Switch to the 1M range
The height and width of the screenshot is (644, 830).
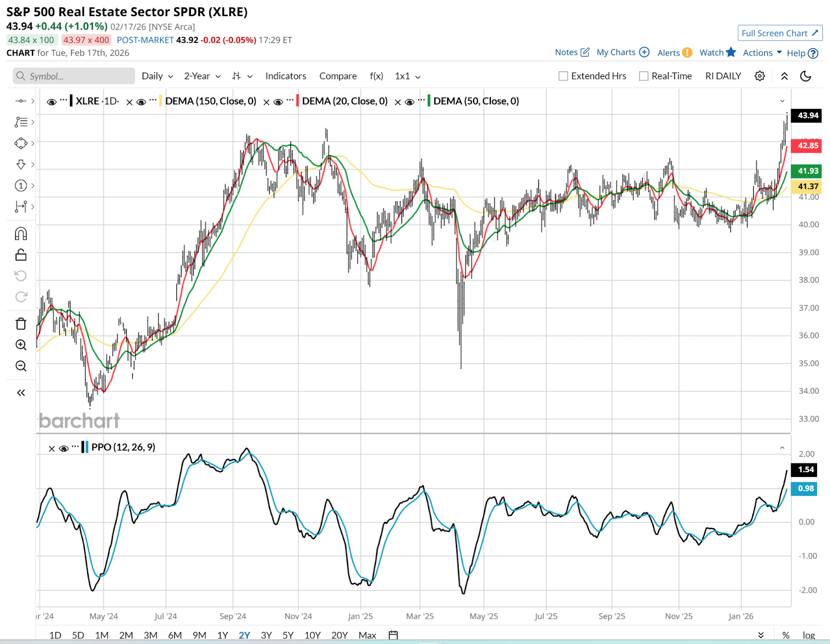pos(102,635)
